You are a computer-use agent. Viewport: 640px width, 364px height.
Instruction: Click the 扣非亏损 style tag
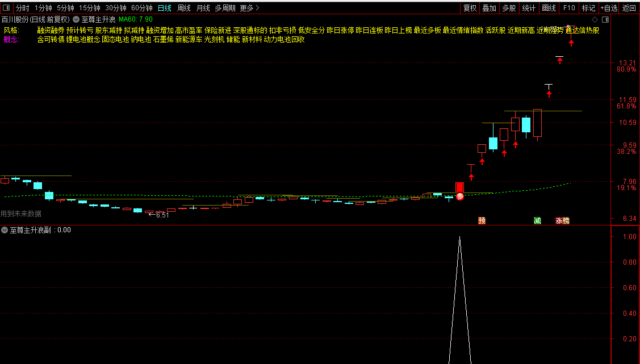(x=282, y=30)
